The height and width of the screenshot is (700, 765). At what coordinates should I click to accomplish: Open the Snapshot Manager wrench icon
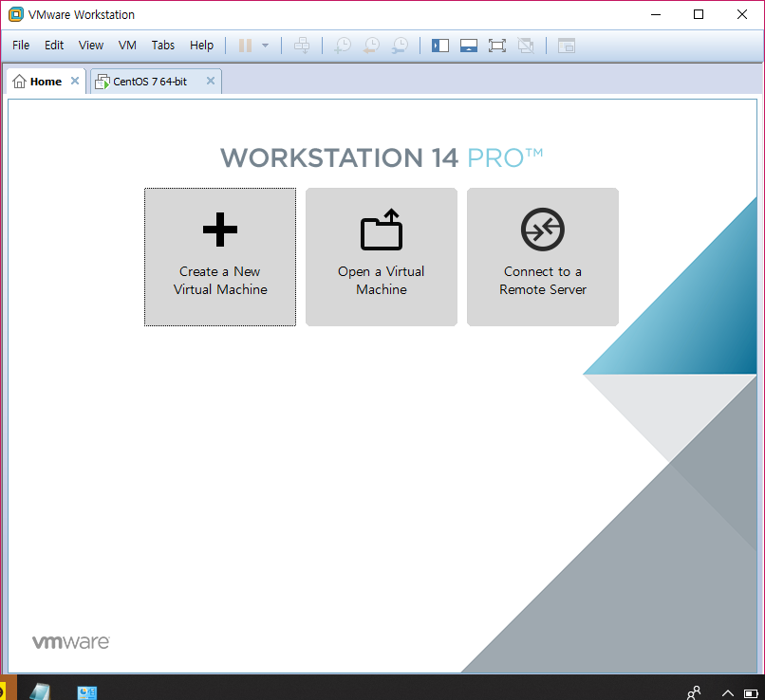(401, 46)
